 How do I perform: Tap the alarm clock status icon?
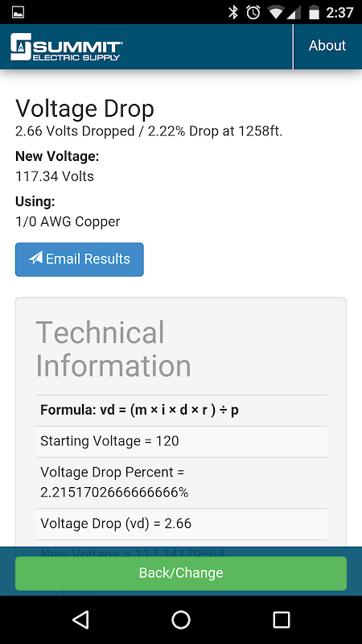tap(253, 12)
